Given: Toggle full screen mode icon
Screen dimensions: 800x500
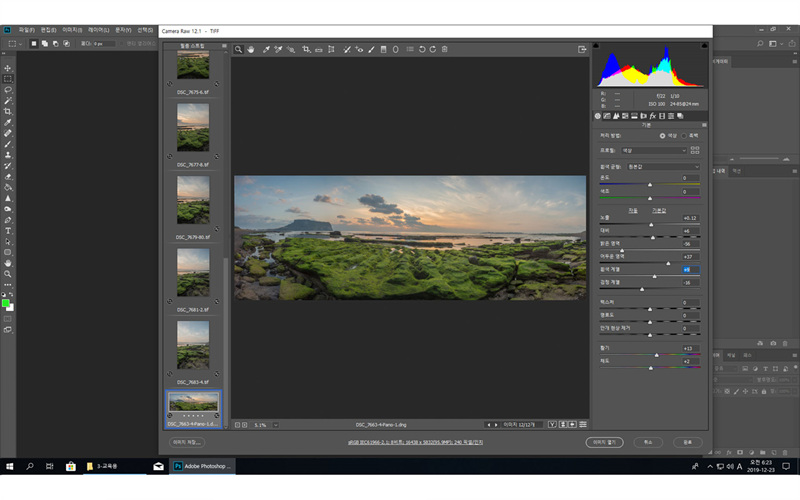Looking at the screenshot, I should pyautogui.click(x=582, y=49).
